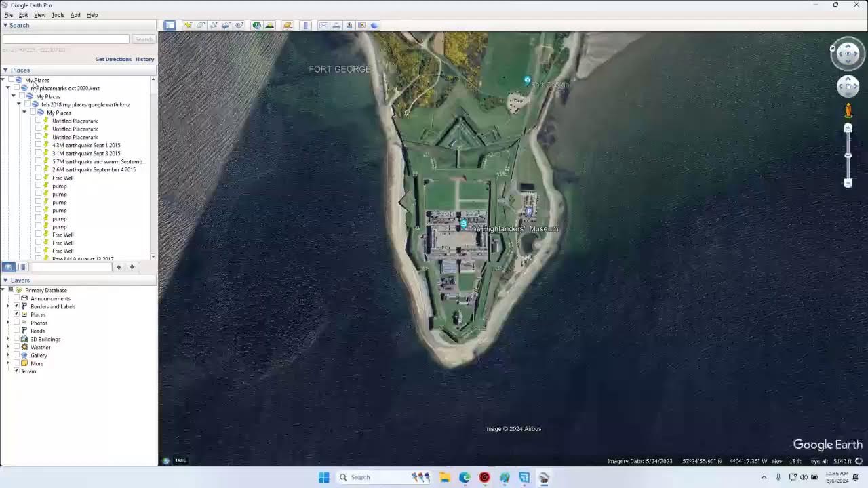
Task: Click the print toolbar icon
Action: (336, 26)
